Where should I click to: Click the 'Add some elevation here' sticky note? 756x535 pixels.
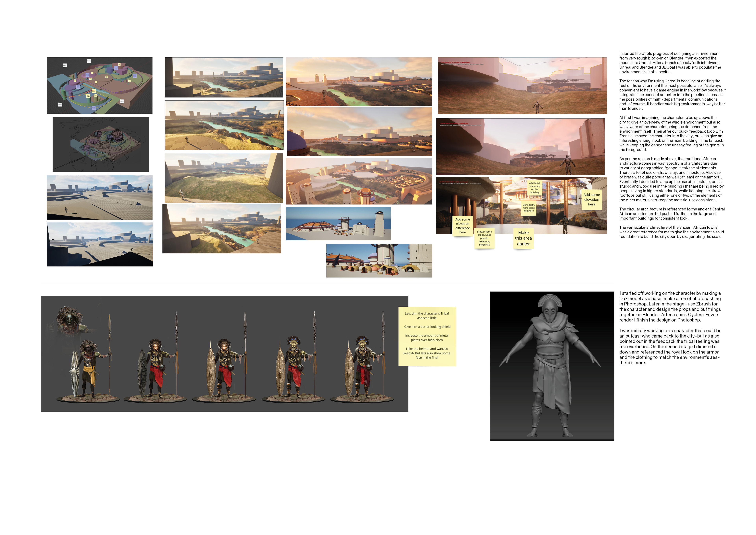592,199
